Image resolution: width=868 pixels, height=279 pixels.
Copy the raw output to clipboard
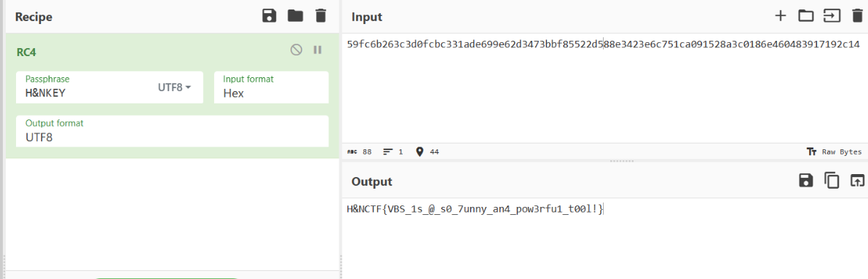[832, 181]
